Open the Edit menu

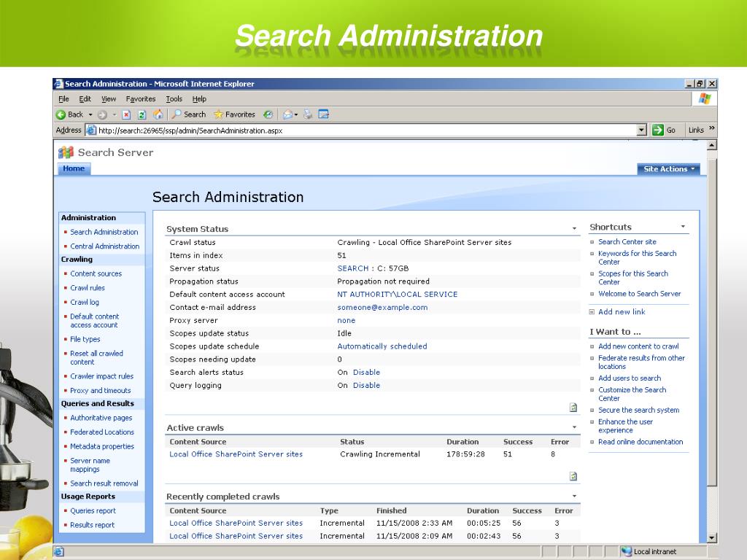85,99
